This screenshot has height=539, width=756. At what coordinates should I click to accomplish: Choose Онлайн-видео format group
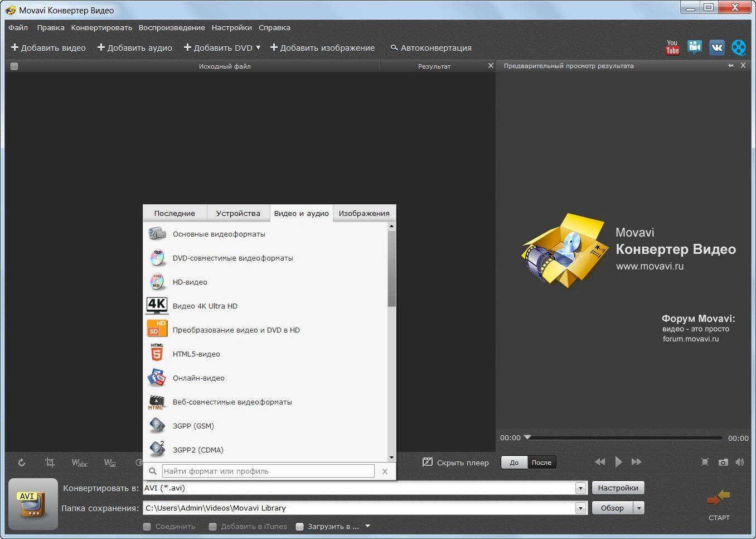265,378
